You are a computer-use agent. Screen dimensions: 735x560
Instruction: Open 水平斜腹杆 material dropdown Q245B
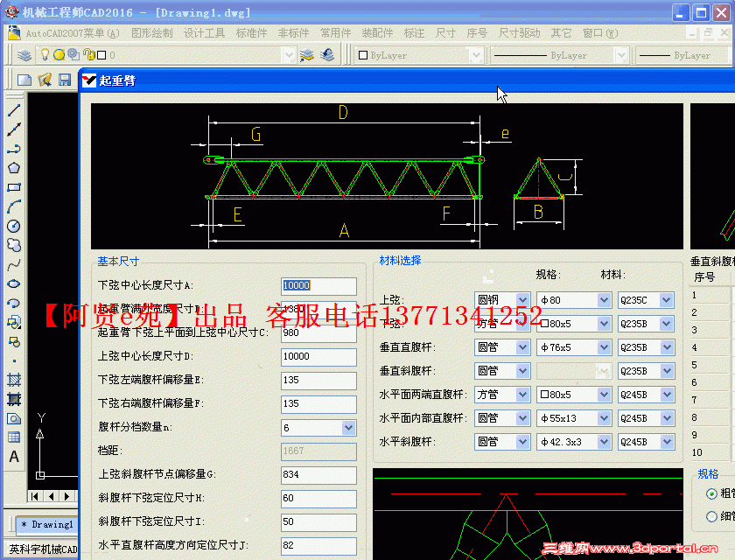(x=667, y=442)
